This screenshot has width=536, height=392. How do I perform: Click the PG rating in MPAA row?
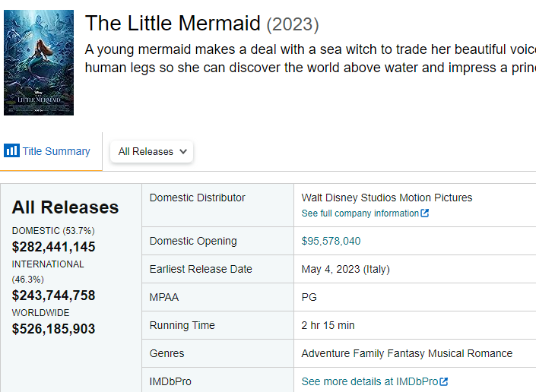pos(309,297)
